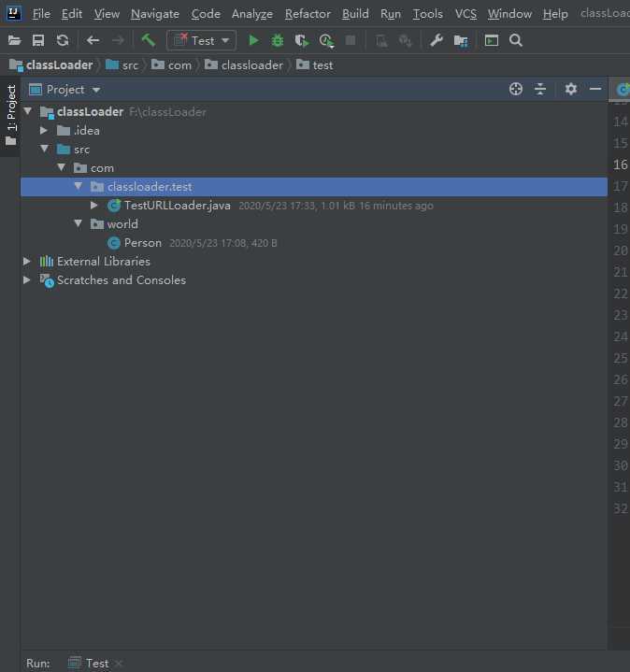This screenshot has height=672, width=630.
Task: Collapse the com package
Action: click(62, 167)
